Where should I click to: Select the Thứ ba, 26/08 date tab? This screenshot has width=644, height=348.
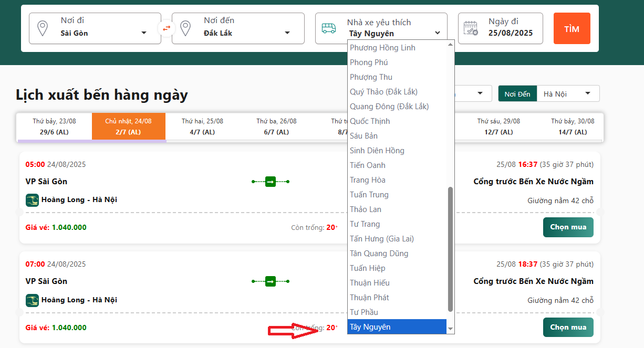(276, 126)
